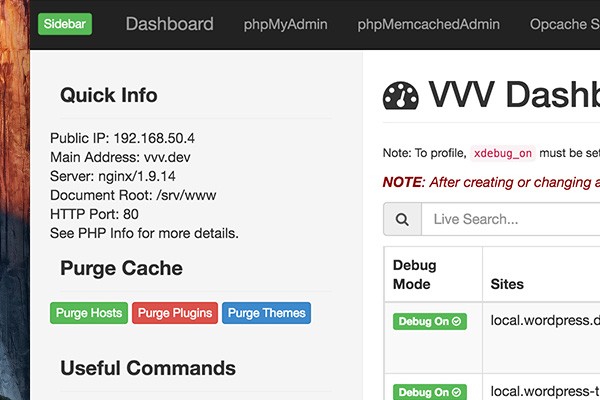The width and height of the screenshot is (600, 400).
Task: Click the magnifier search icon
Action: click(x=402, y=219)
